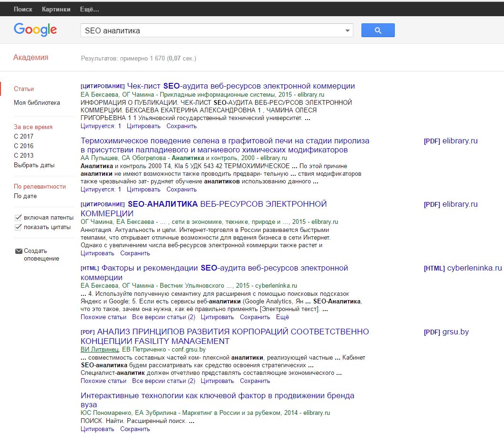Viewport: 504px width, 433px height.
Task: Click Все версии статьи (2) under Факторы result
Action: [164, 317]
